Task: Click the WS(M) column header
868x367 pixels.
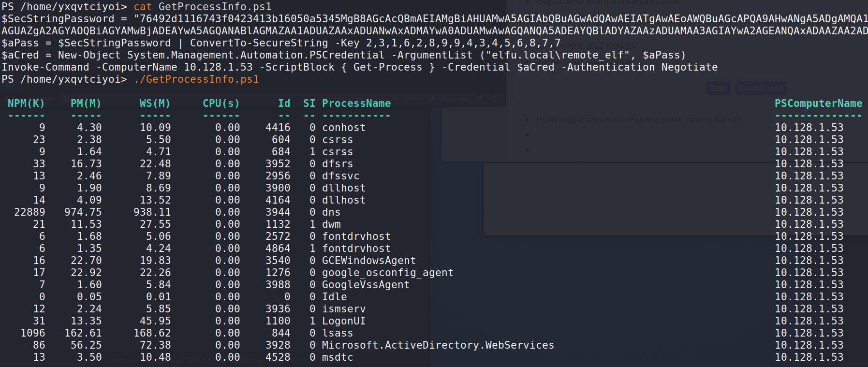Action: 155,103
